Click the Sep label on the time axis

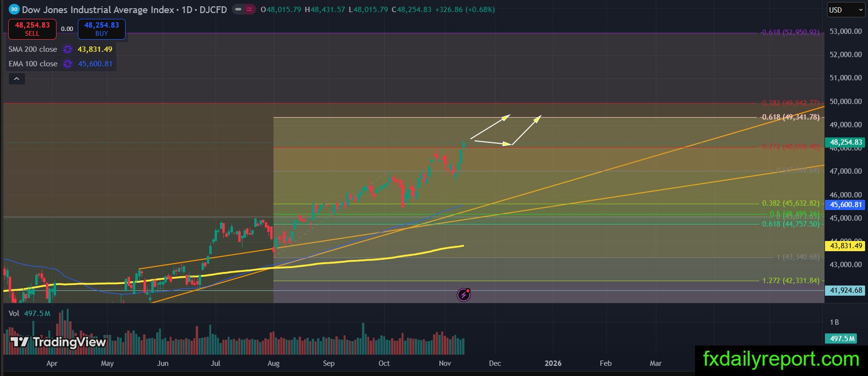point(329,363)
